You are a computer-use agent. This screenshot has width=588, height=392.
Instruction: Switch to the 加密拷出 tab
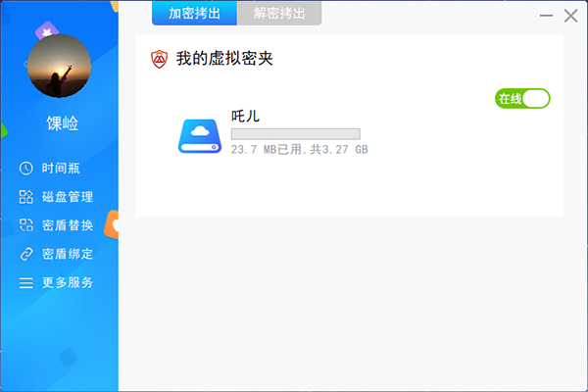194,13
